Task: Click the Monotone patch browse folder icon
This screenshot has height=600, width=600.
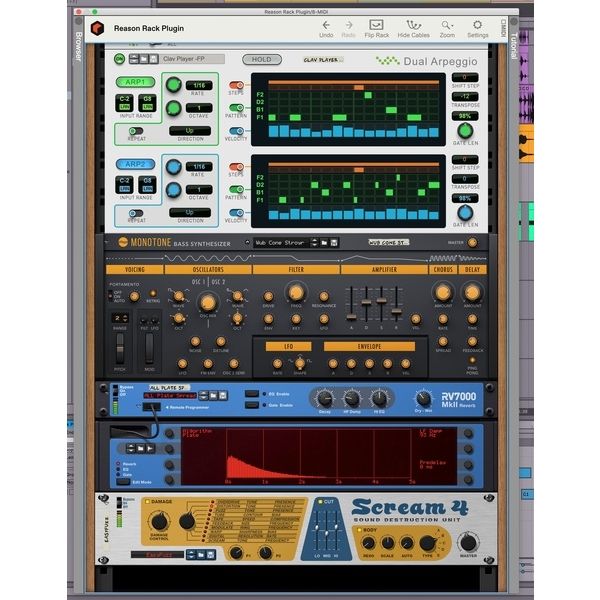Action: coord(323,242)
